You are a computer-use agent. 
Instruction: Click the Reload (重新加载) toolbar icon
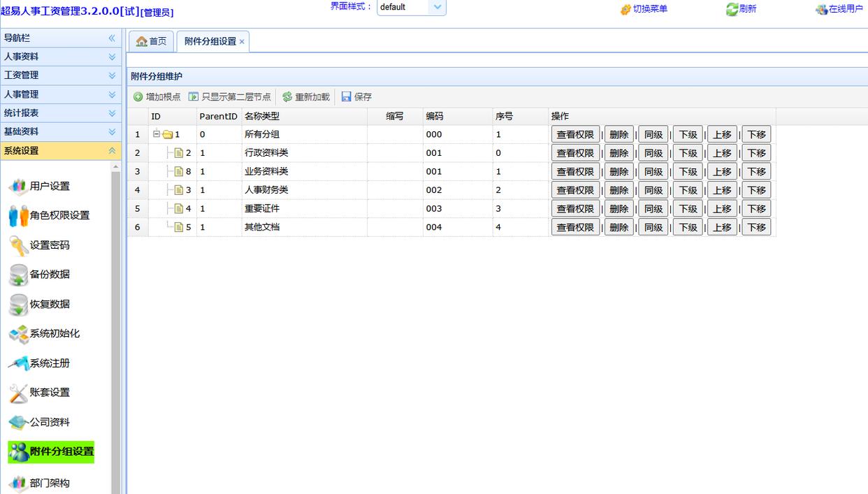coord(287,97)
